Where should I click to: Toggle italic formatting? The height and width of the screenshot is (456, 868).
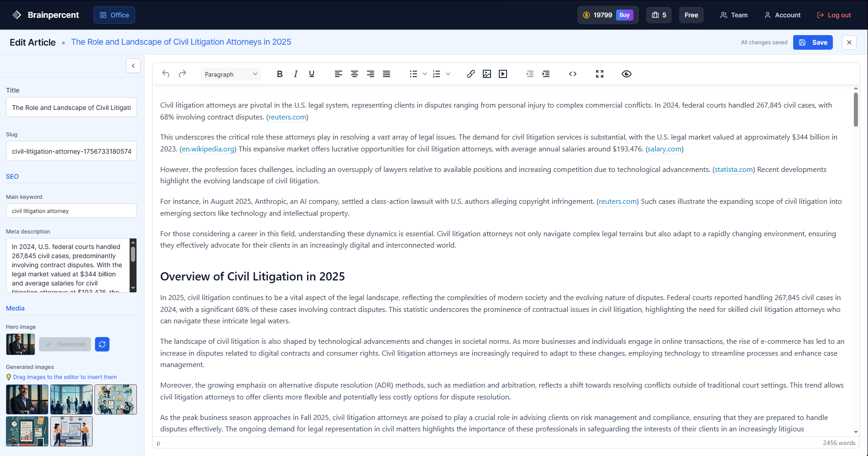pyautogui.click(x=296, y=74)
